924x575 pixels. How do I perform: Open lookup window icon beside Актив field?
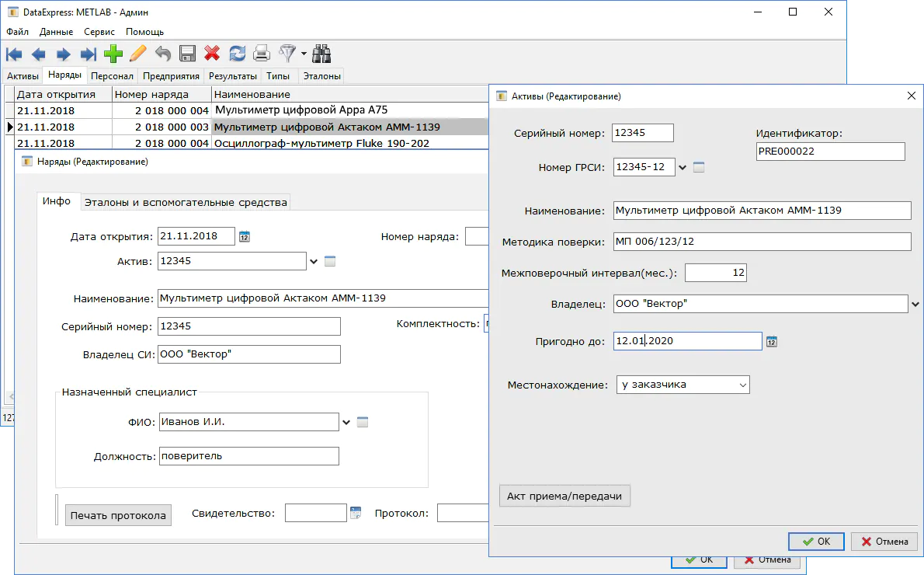coord(330,261)
